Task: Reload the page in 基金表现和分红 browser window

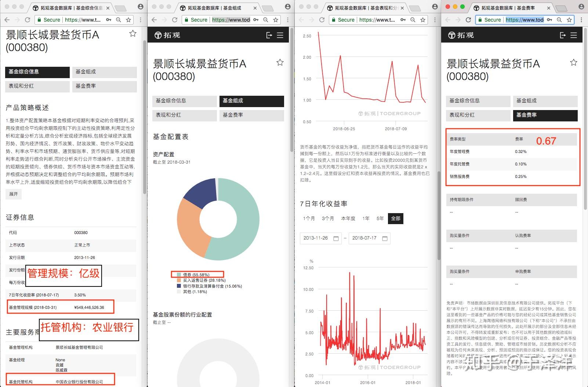Action: pos(322,20)
